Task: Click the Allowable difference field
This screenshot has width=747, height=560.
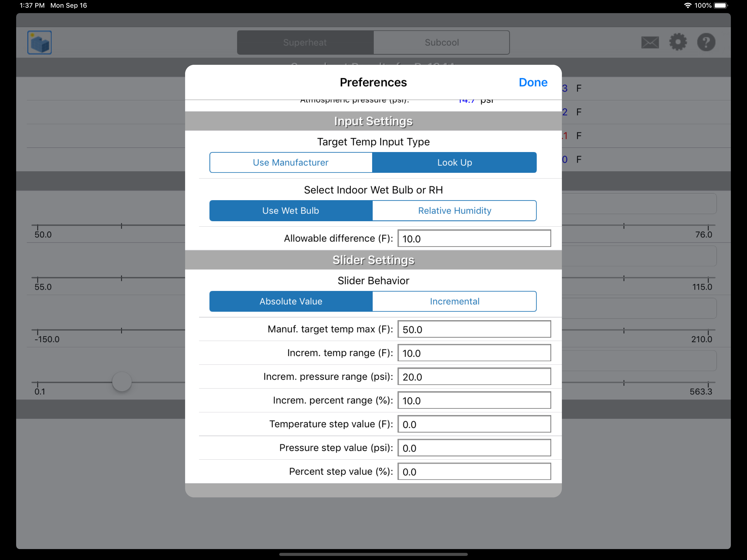Action: pos(474,239)
